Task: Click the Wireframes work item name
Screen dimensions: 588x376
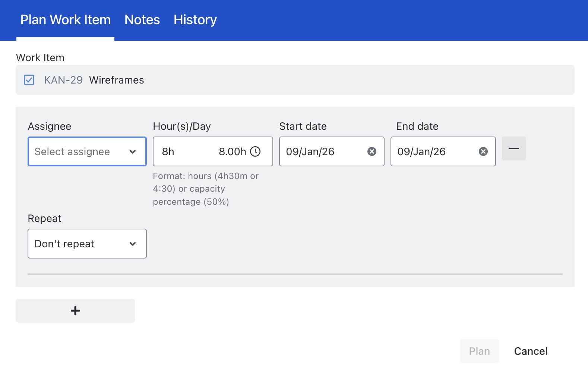Action: [x=116, y=80]
